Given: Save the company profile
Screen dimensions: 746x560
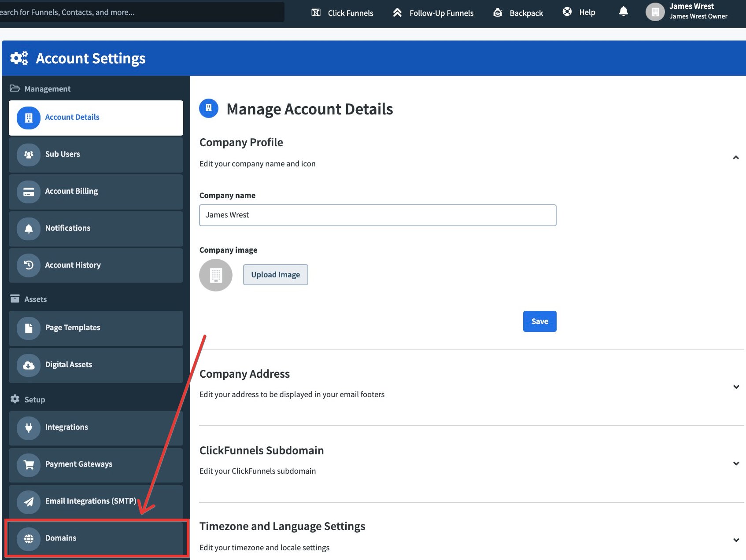Looking at the screenshot, I should pos(540,321).
